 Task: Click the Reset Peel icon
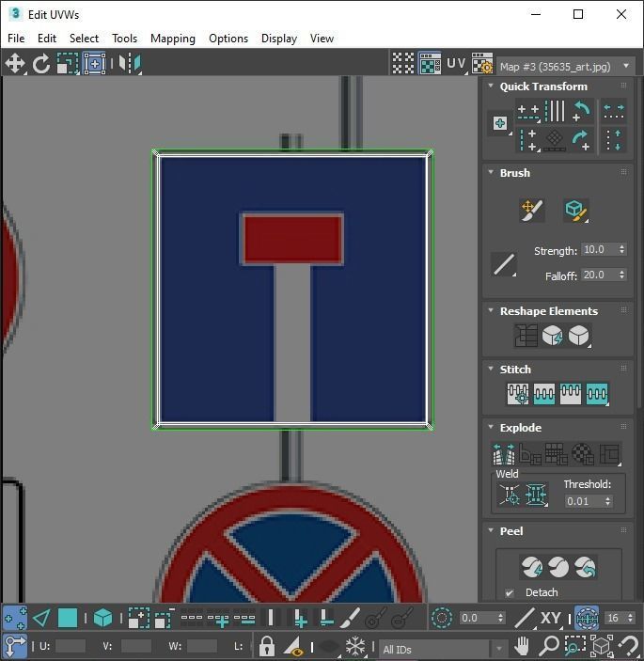click(x=585, y=567)
